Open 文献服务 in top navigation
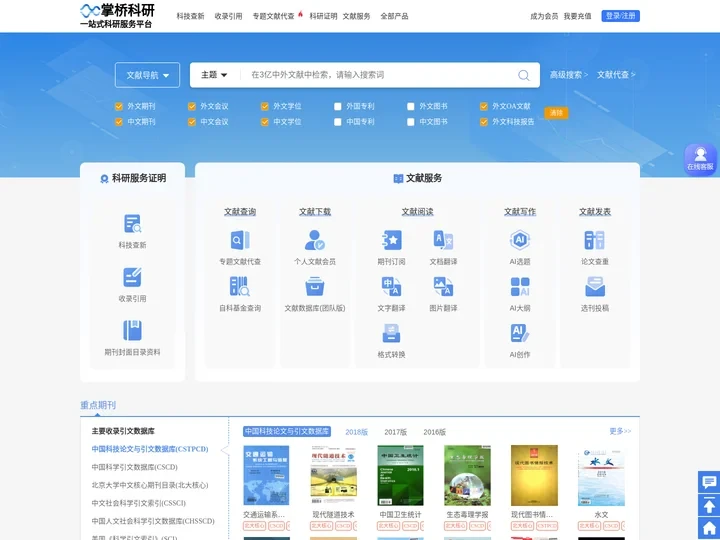Viewport: 720px width, 540px height. (x=356, y=16)
